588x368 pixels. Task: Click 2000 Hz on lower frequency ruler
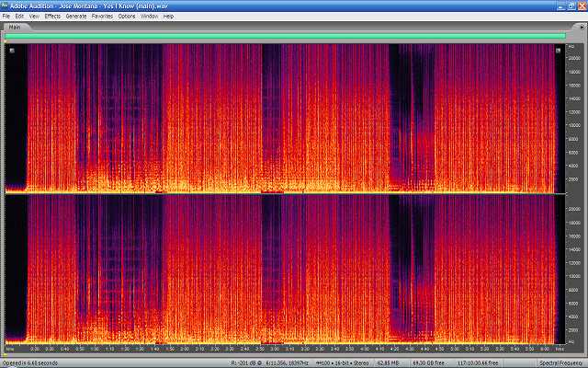574,330
